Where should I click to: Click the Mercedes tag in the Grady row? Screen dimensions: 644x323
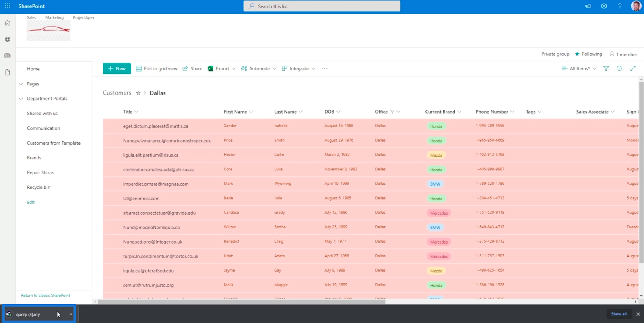click(439, 213)
